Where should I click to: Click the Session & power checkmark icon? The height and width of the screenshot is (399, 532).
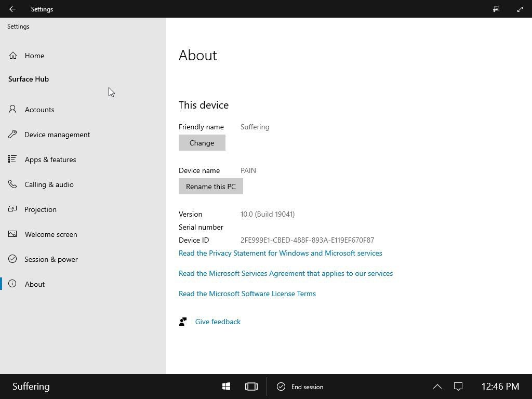[x=12, y=259]
